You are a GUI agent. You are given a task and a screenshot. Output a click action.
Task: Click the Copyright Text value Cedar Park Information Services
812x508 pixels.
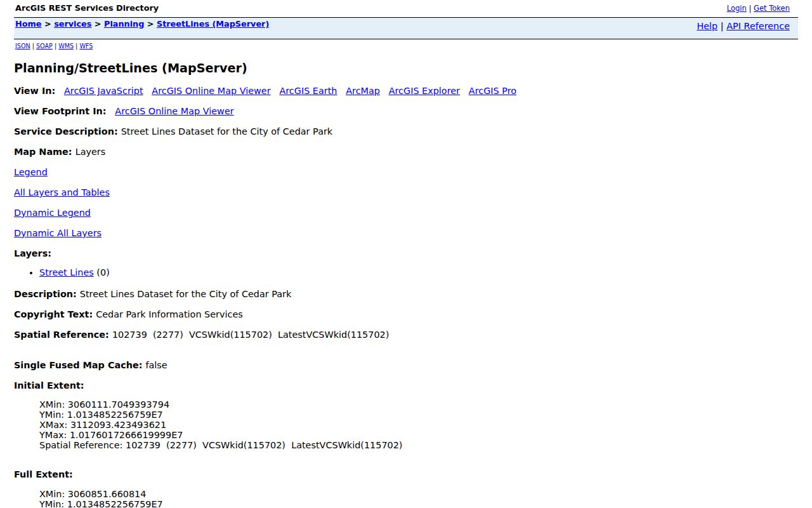[169, 314]
